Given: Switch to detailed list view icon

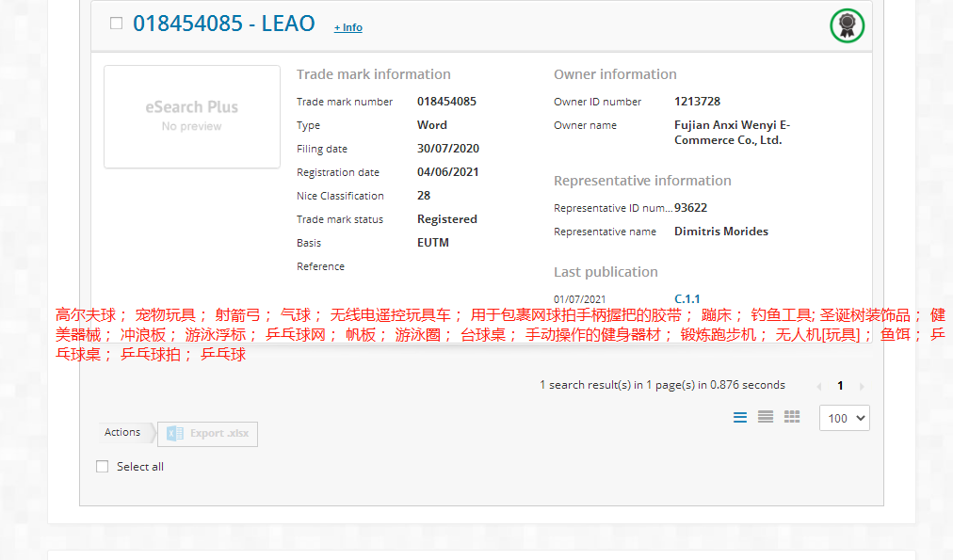Looking at the screenshot, I should pyautogui.click(x=740, y=417).
